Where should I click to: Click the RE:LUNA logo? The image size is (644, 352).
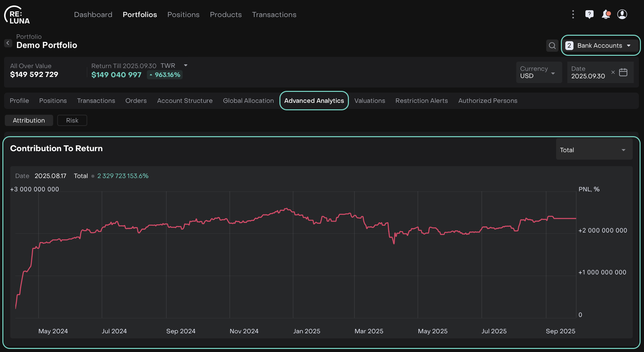pos(17,15)
